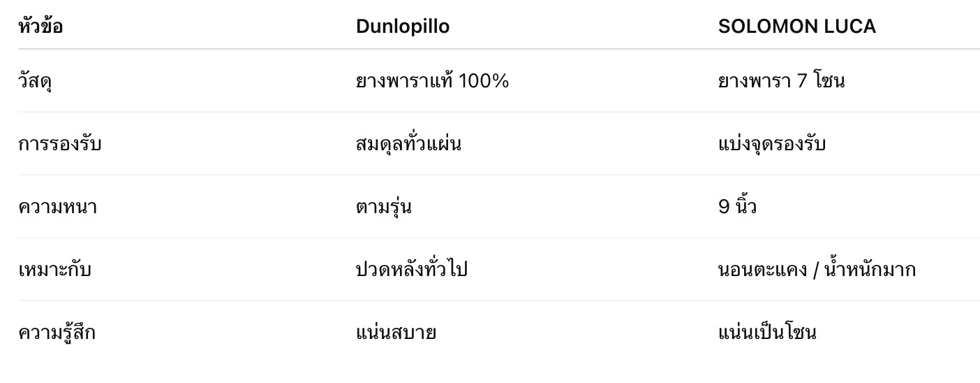The height and width of the screenshot is (383, 980).
Task: Click the การรองรับ row label
Action: [x=60, y=144]
